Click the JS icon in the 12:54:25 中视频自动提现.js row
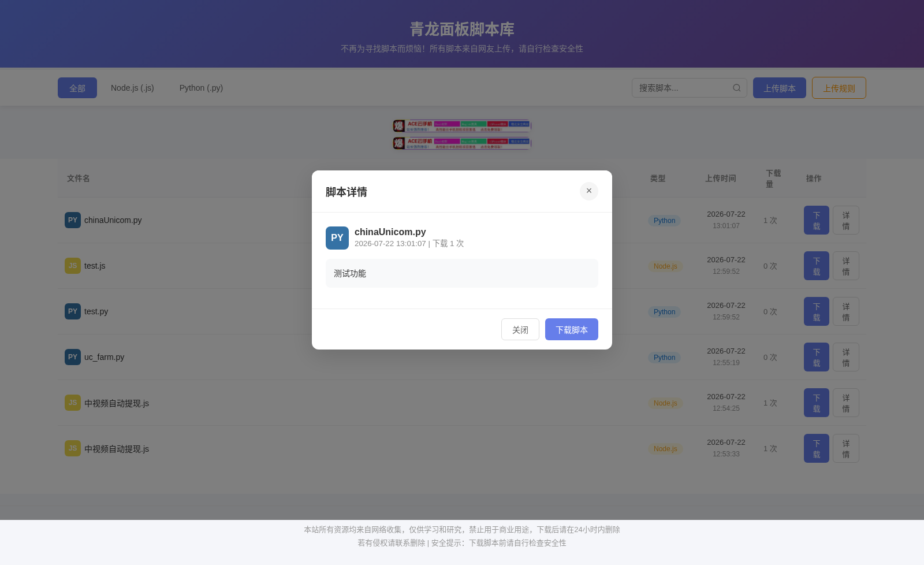The image size is (924, 565). [x=73, y=403]
